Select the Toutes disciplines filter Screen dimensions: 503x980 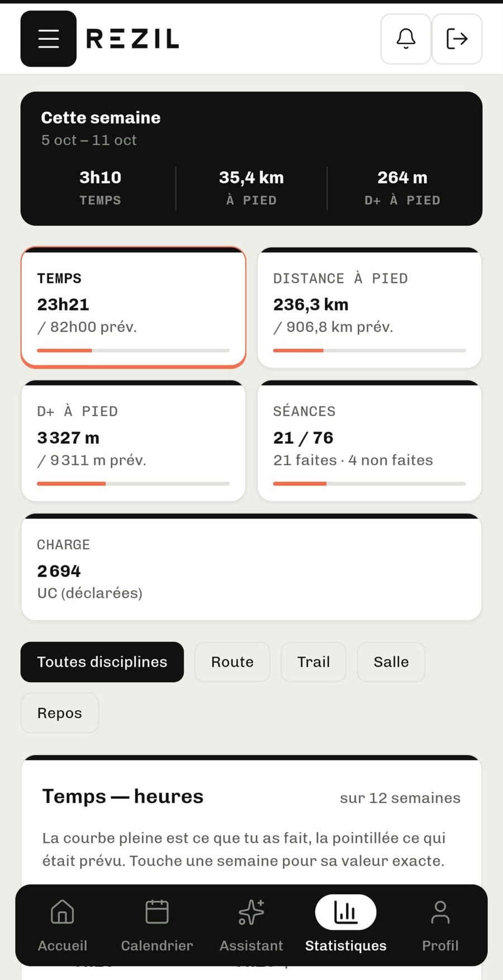click(x=102, y=662)
